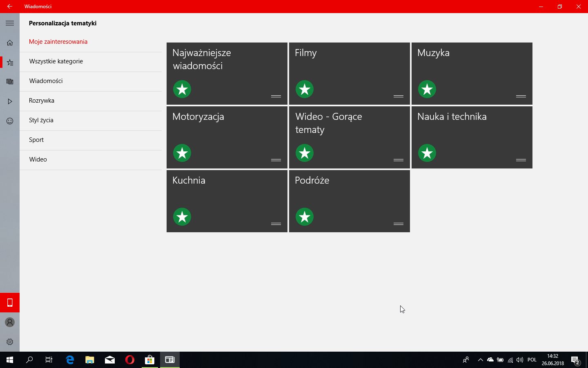The height and width of the screenshot is (368, 588).
Task: Launch Opera browser from taskbar
Action: click(130, 360)
